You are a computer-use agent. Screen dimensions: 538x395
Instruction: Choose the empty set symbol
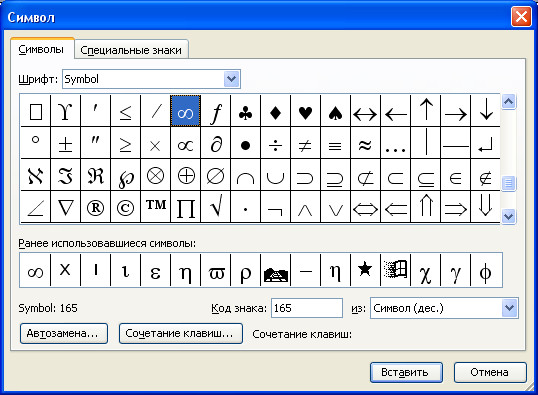point(215,175)
